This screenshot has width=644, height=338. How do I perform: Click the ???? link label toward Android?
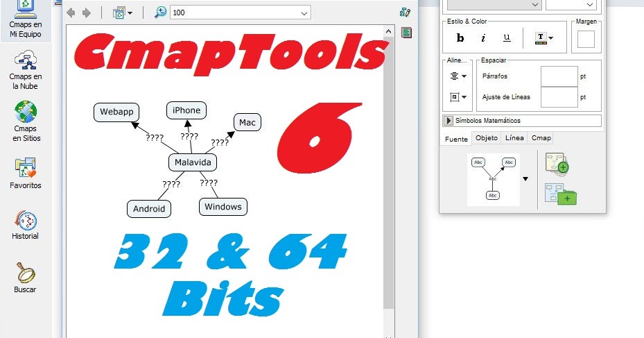pos(171,184)
